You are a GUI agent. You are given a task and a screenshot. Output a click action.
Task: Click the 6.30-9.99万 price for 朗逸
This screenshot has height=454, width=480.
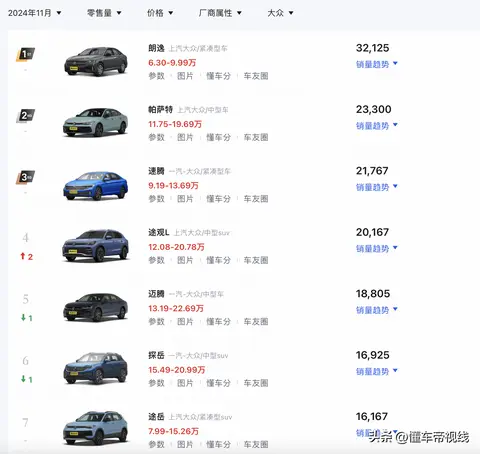pos(172,63)
